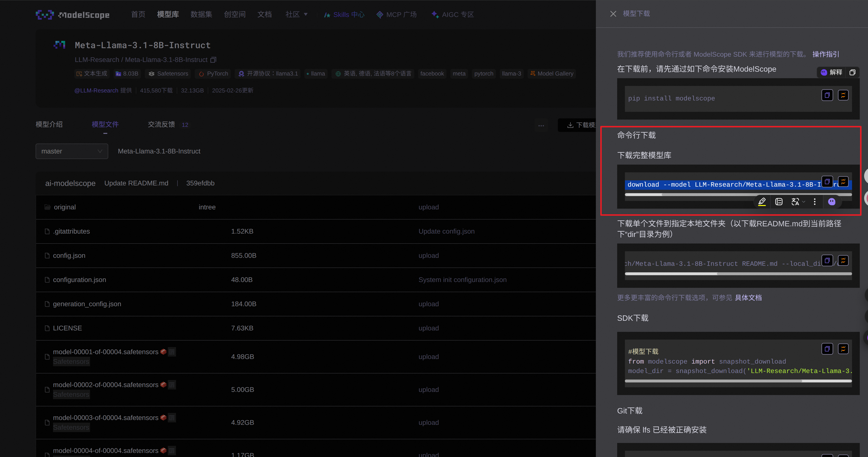The height and width of the screenshot is (457, 868).
Task: Click the note list icon in floating toolbar
Action: [779, 202]
